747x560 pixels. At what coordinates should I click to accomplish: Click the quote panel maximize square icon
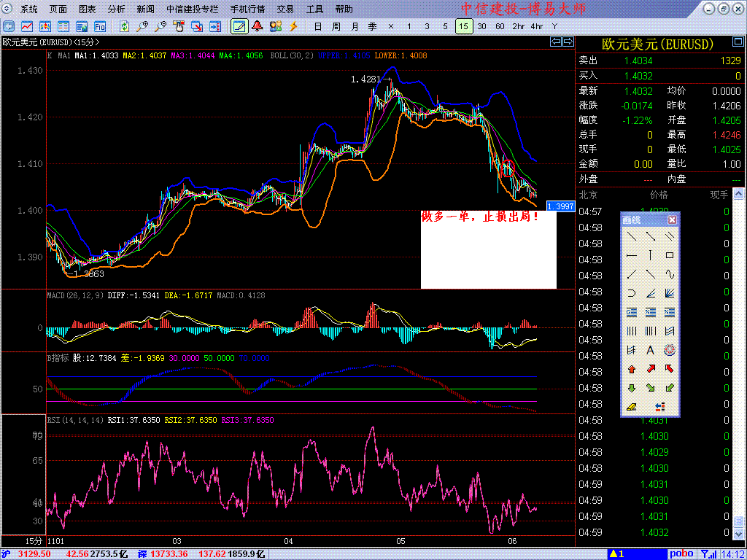tap(738, 43)
